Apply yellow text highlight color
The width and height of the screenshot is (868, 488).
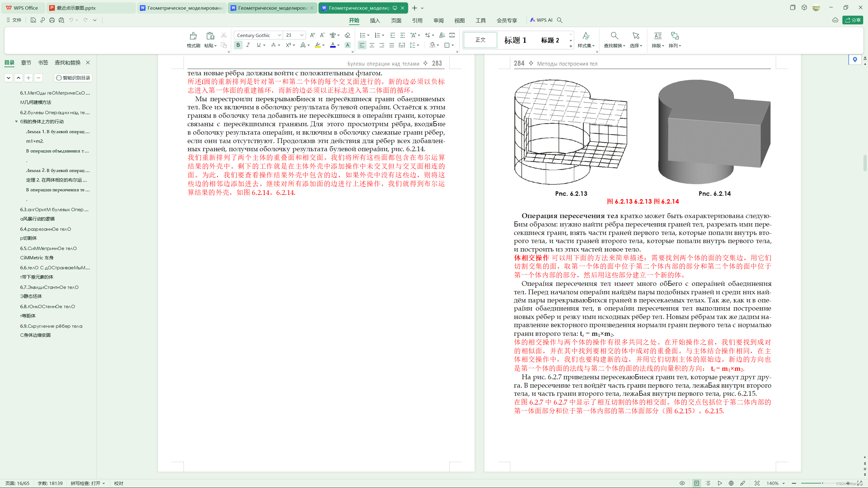click(x=318, y=45)
